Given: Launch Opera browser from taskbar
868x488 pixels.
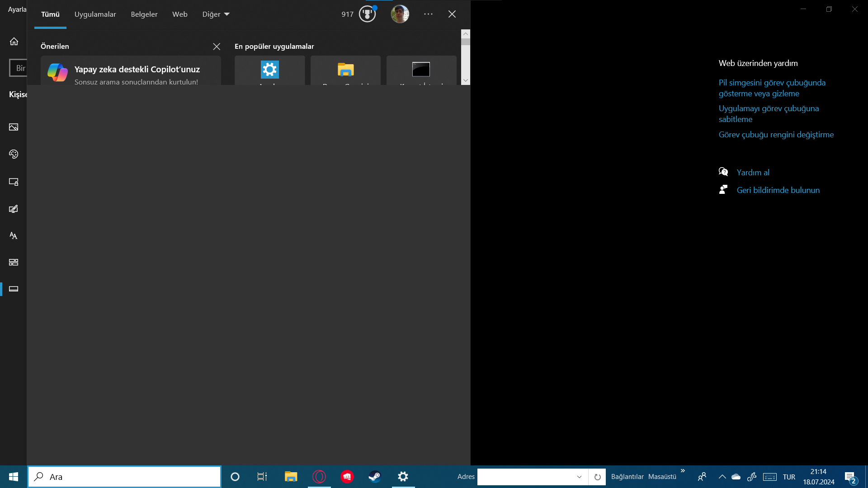Looking at the screenshot, I should pyautogui.click(x=319, y=477).
